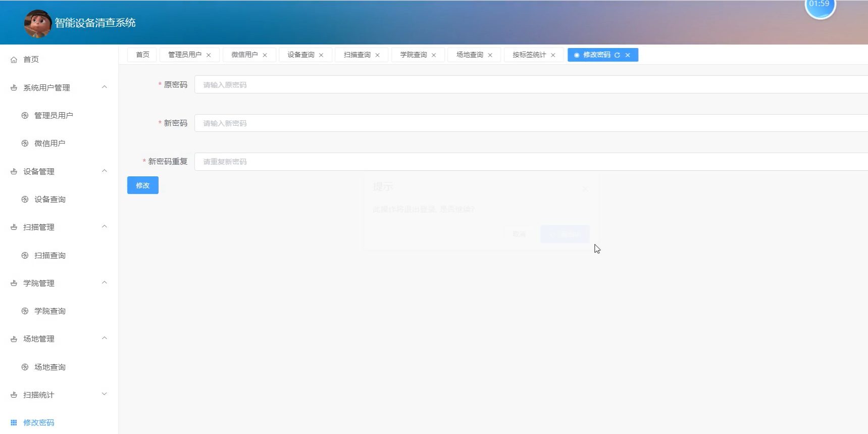Click the grid icon beside 修改密码 in sidebar
The height and width of the screenshot is (434, 868).
coord(14,423)
